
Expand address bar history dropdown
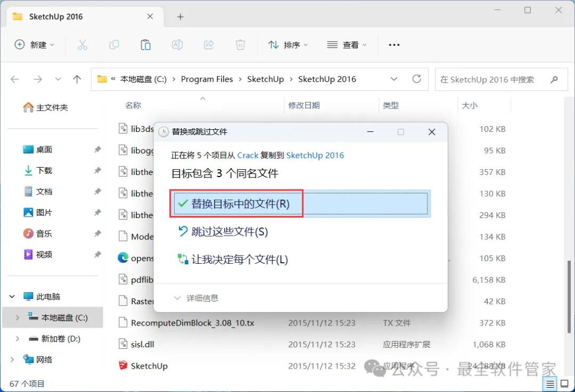tap(394, 79)
